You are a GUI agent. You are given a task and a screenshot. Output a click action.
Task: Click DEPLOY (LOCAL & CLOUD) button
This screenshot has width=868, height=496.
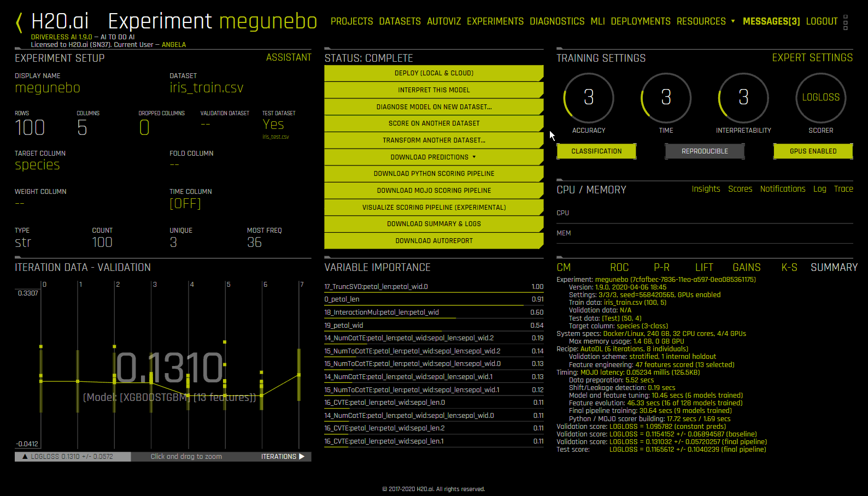click(x=434, y=73)
